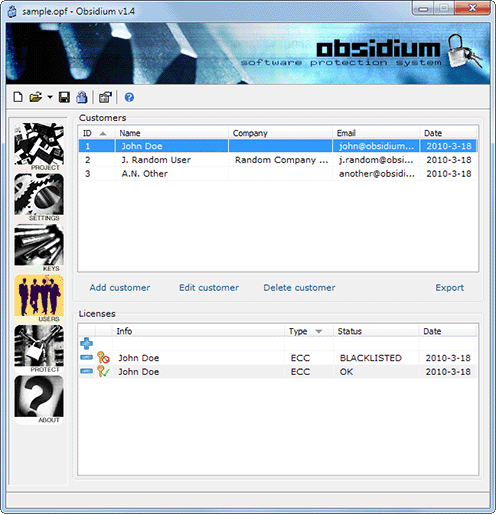
Task: Click the minus icon beside blacklisted license
Action: pyautogui.click(x=86, y=358)
